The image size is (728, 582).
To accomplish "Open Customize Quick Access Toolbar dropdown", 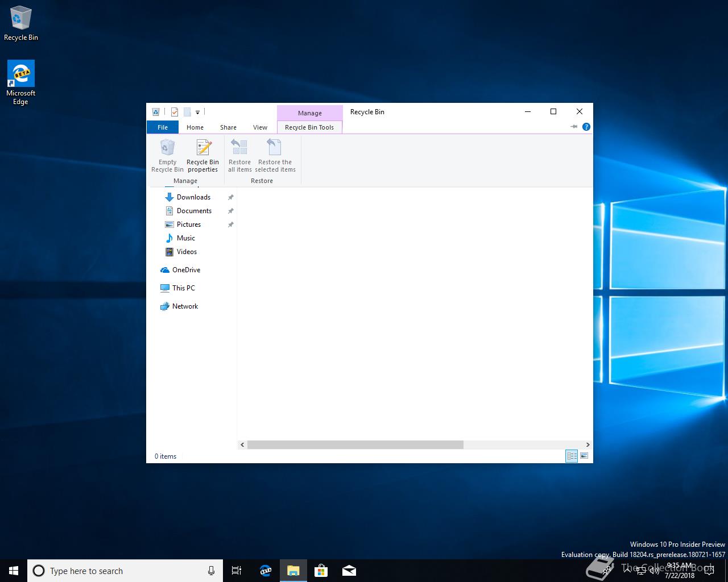I will tap(197, 113).
